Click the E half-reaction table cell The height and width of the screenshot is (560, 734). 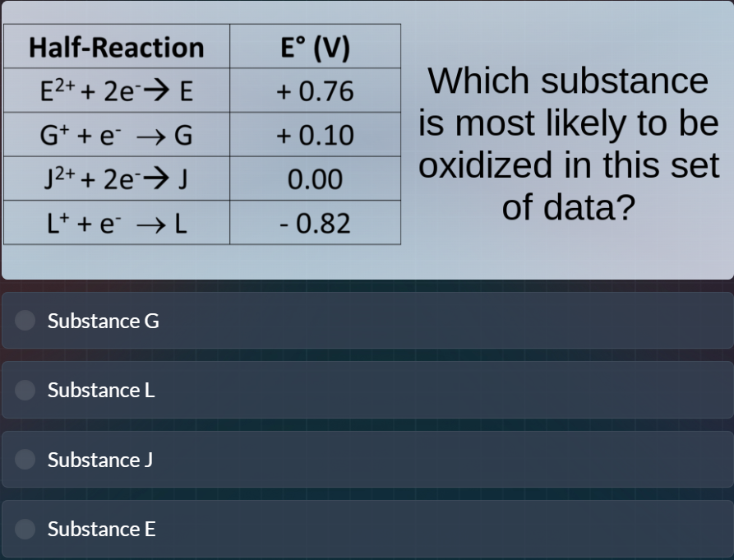pos(115,91)
